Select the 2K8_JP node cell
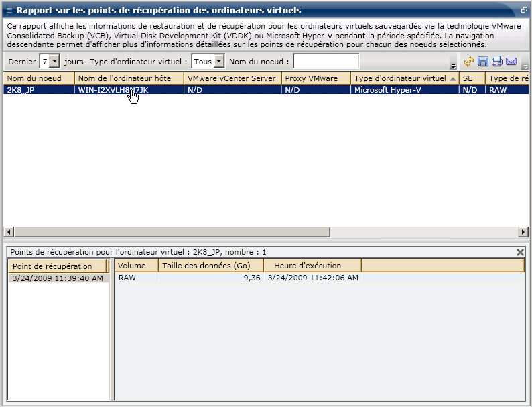Screen dimensions: 532x407 pos(39,90)
